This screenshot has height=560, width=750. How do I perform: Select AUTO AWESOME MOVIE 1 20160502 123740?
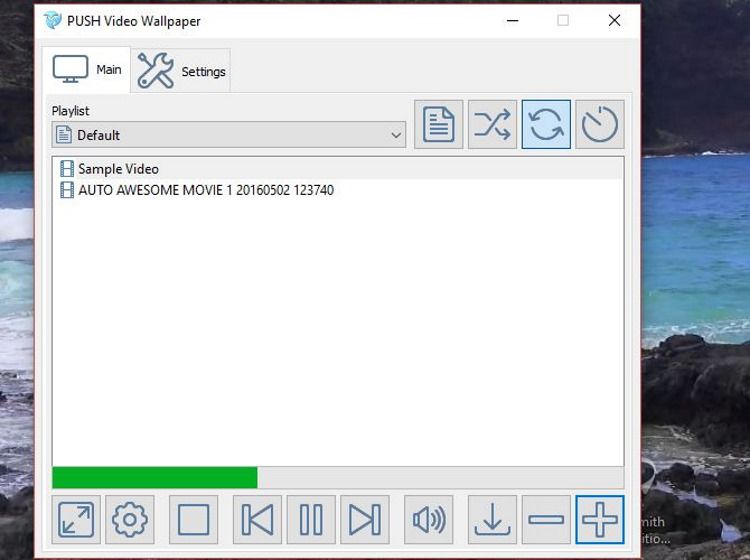click(338, 190)
